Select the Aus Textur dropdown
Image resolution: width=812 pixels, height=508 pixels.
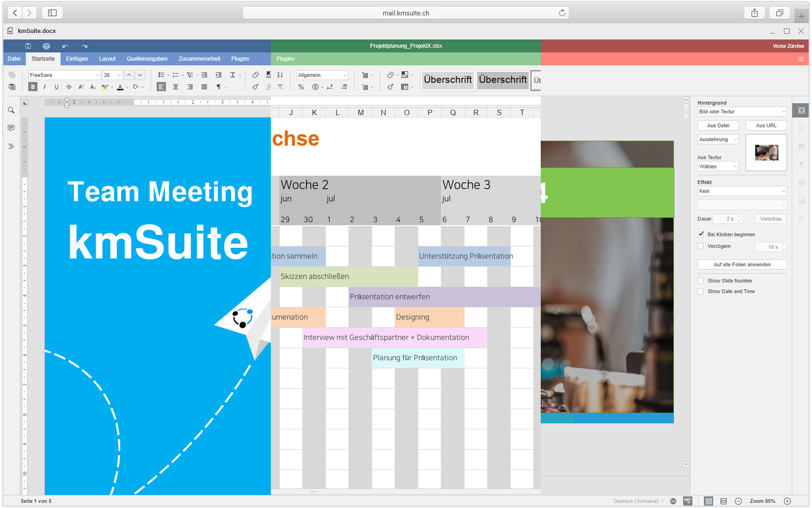716,166
